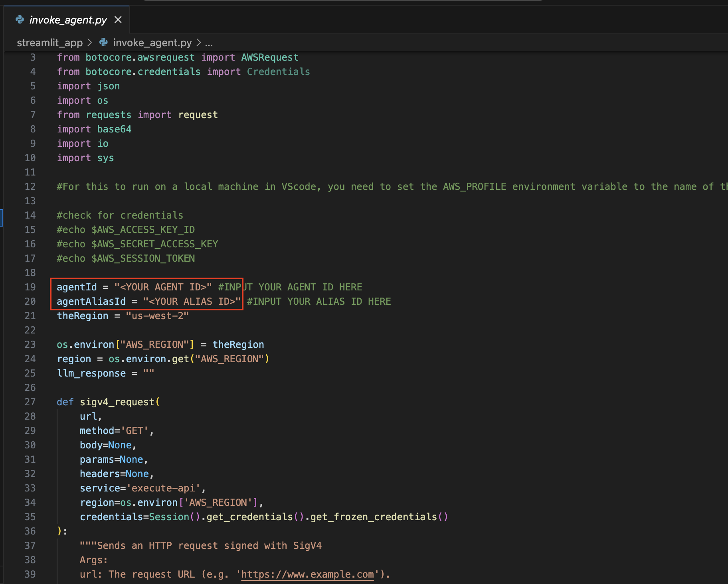
Task: Click theRegion variable on line 21
Action: point(83,316)
